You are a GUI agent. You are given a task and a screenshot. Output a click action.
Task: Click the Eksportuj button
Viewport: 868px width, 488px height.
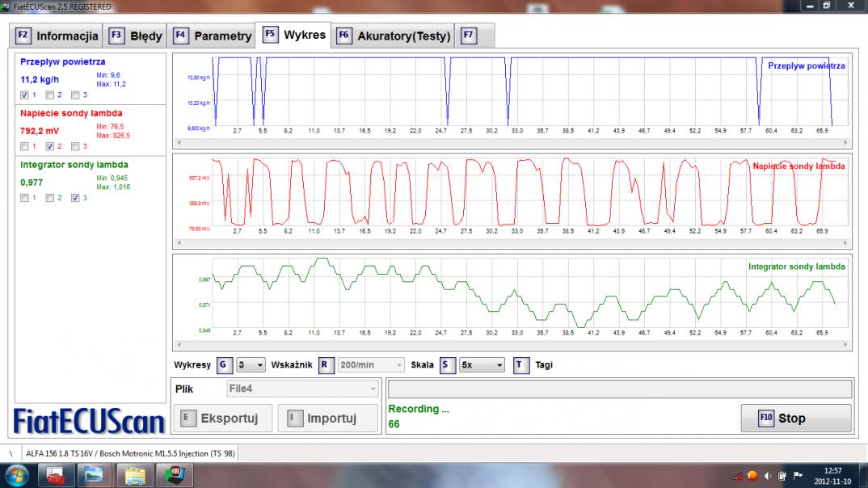coord(221,419)
